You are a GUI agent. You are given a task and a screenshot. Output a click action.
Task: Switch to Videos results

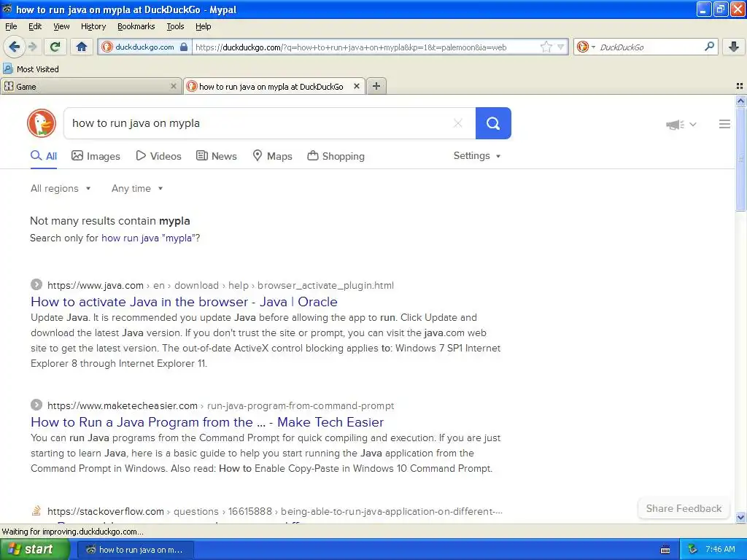click(x=158, y=156)
